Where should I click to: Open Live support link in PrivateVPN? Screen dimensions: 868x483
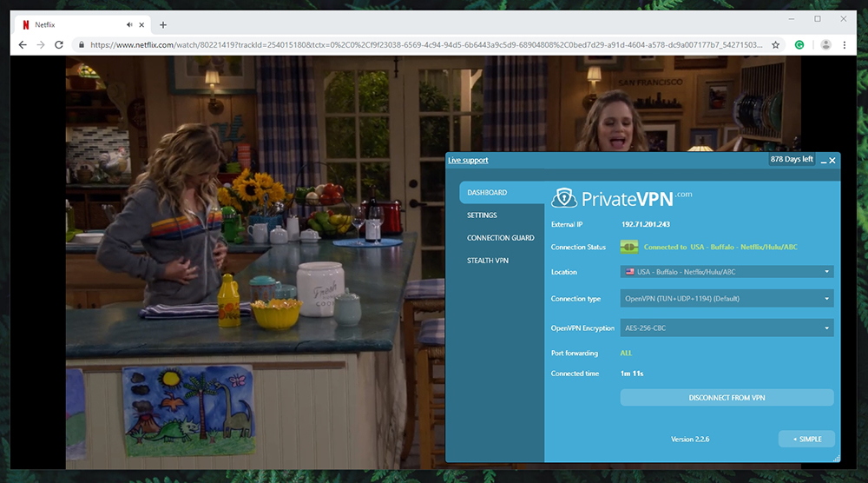point(468,160)
